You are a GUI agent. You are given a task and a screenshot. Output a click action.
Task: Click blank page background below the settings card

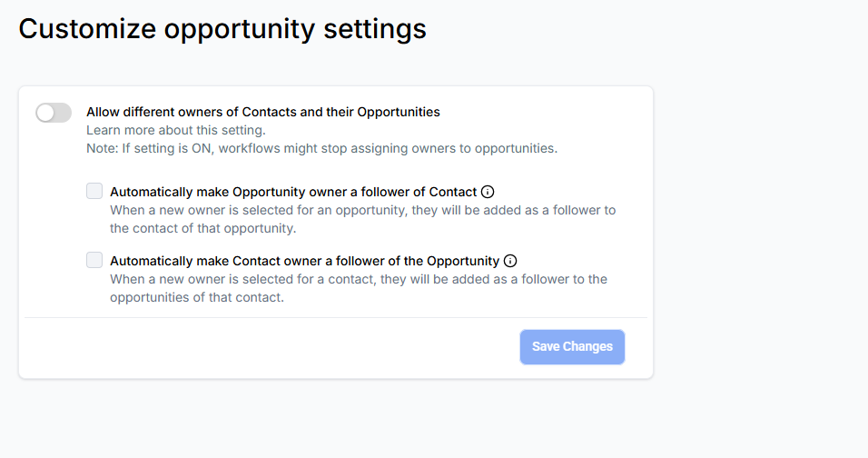336,418
